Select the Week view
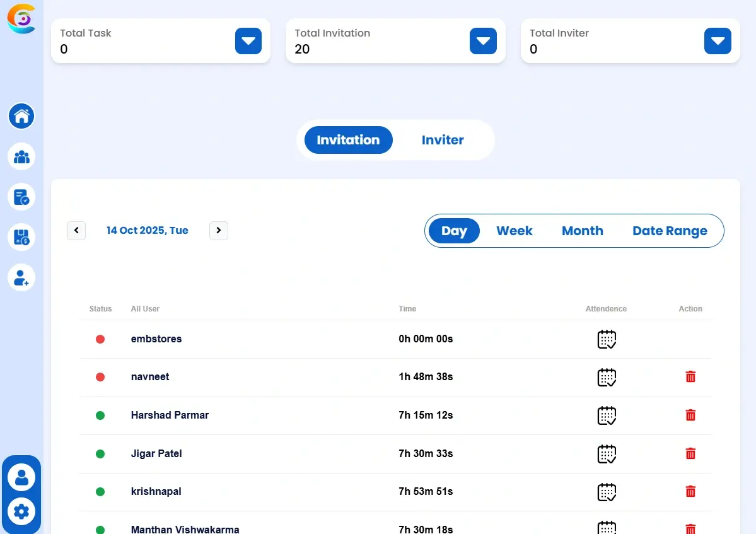 click(514, 231)
